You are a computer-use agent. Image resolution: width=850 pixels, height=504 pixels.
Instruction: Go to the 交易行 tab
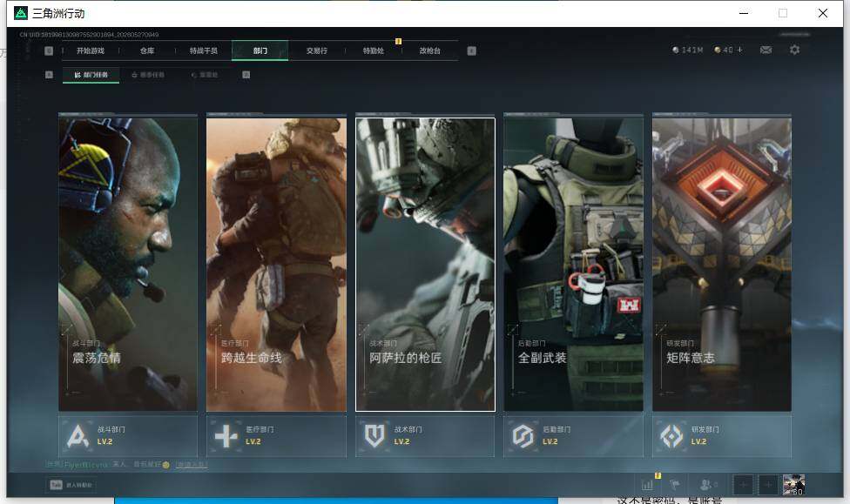click(317, 50)
